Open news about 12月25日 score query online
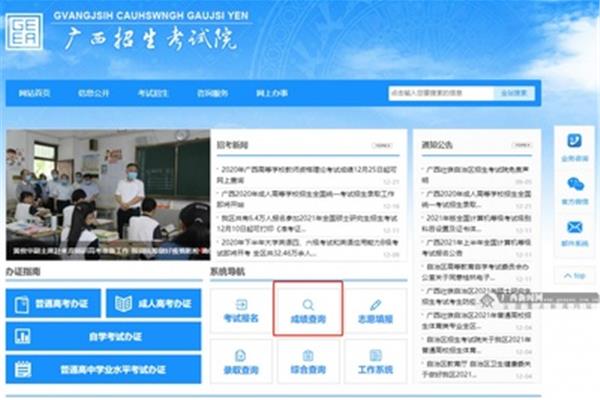The image size is (600, 400). tap(308, 175)
